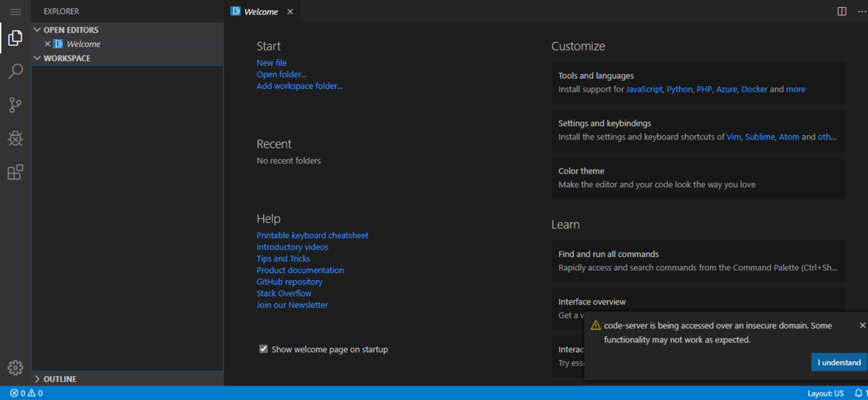Click Add workspace folder... link
The height and width of the screenshot is (400, 868).
(300, 86)
